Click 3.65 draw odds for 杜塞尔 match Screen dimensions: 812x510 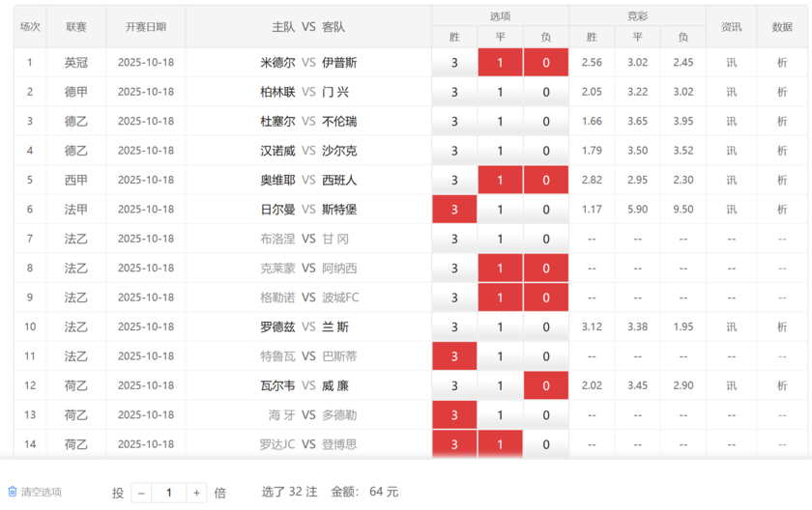click(637, 122)
